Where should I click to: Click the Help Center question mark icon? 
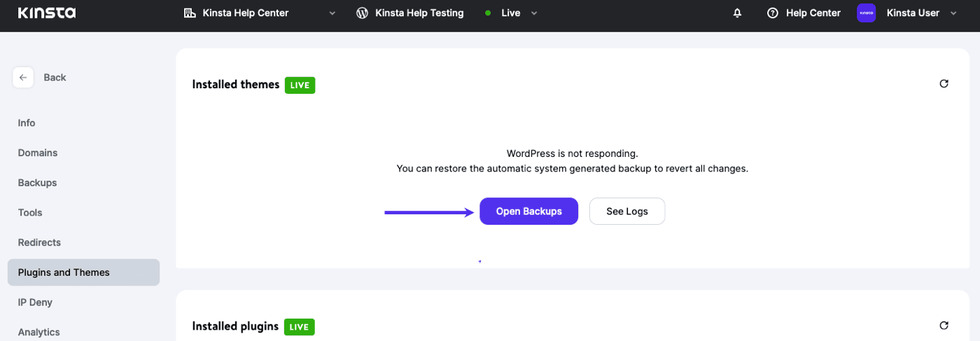(x=773, y=13)
